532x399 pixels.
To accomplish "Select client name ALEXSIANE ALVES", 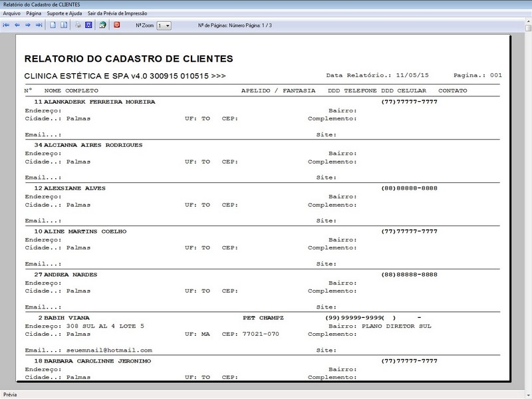I will pyautogui.click(x=74, y=188).
